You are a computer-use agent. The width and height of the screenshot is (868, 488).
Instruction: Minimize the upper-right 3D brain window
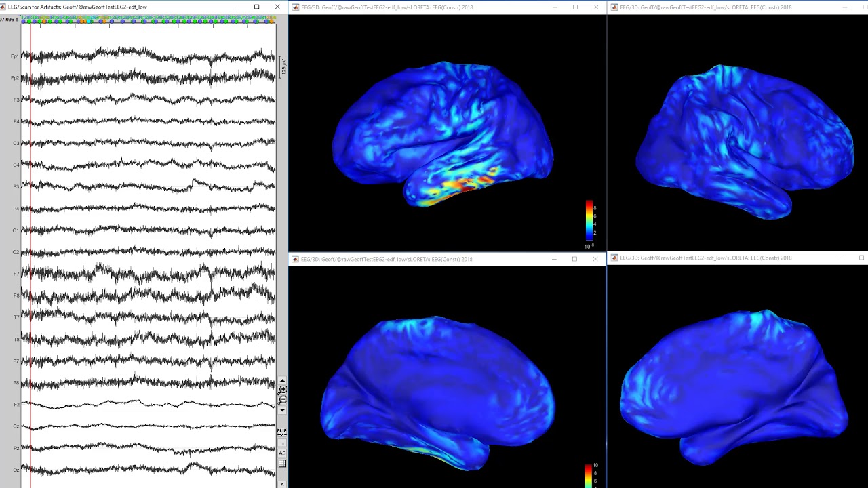[x=845, y=7]
